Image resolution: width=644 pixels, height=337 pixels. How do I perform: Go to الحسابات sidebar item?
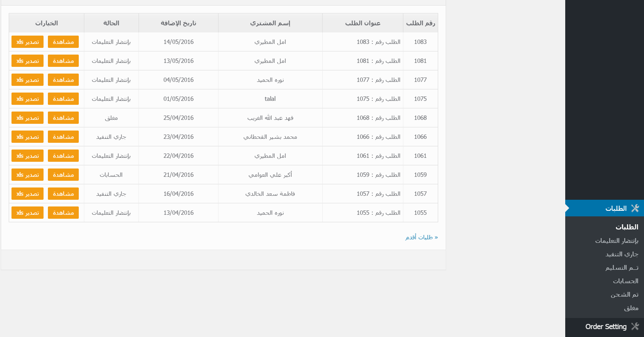pos(625,281)
